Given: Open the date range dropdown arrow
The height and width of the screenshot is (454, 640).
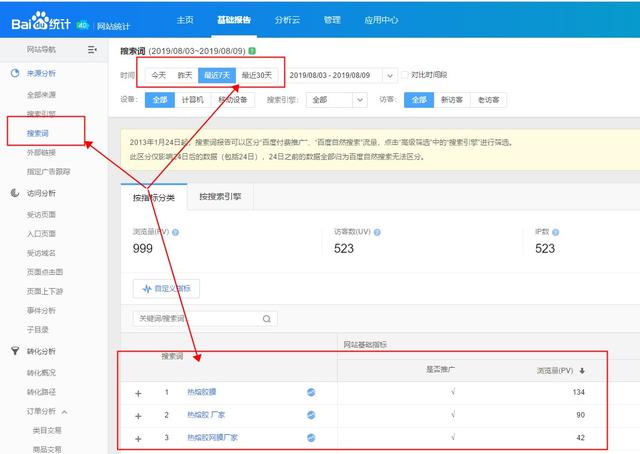Looking at the screenshot, I should pos(390,76).
